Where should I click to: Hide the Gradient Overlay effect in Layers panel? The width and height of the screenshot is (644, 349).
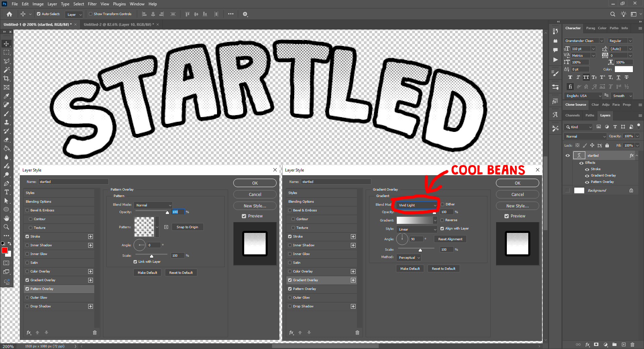click(x=587, y=176)
